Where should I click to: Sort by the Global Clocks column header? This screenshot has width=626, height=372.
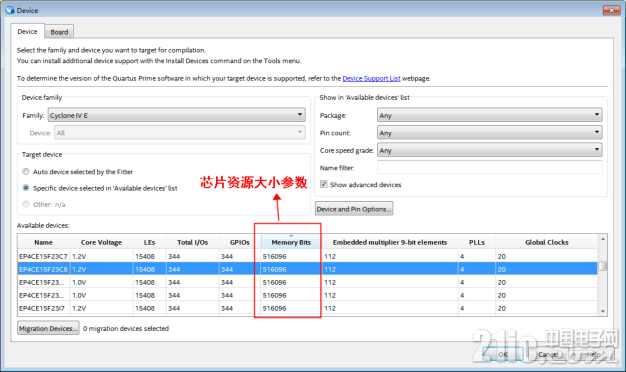click(547, 242)
